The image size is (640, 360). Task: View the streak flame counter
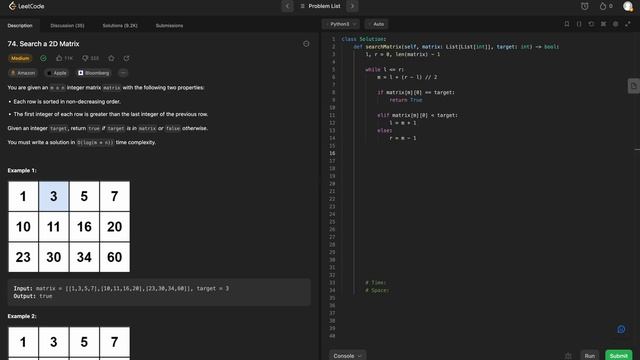tap(606, 6)
